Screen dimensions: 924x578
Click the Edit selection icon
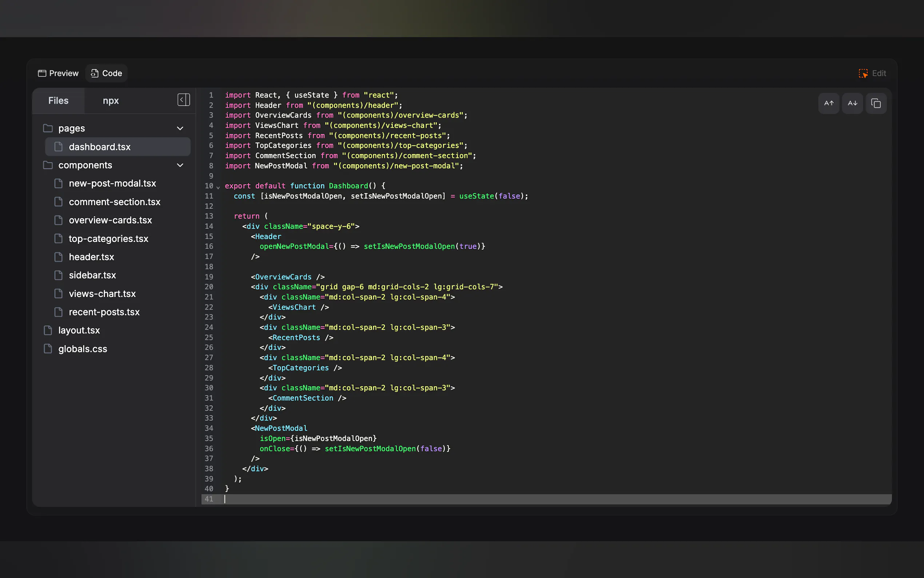(x=863, y=74)
